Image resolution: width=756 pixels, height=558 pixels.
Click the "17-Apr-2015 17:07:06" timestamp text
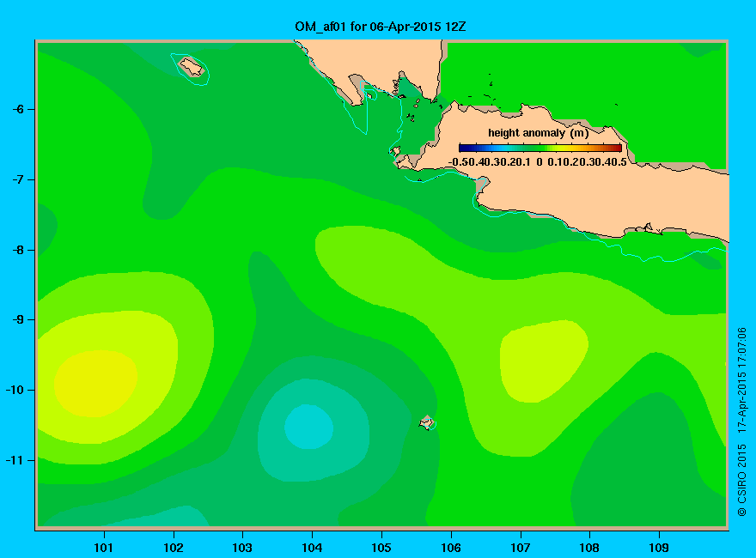tap(742, 380)
